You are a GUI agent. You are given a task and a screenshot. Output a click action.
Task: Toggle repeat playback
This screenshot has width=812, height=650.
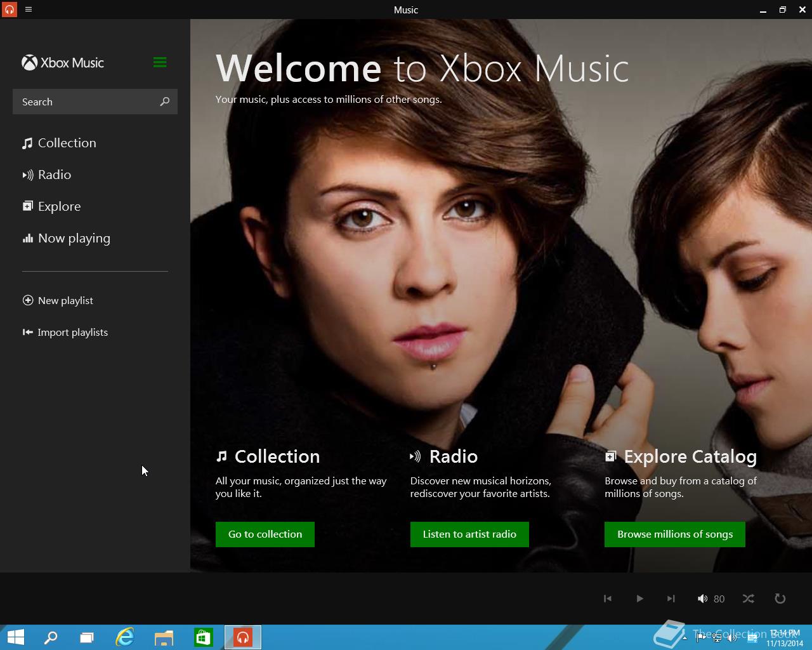click(x=780, y=599)
